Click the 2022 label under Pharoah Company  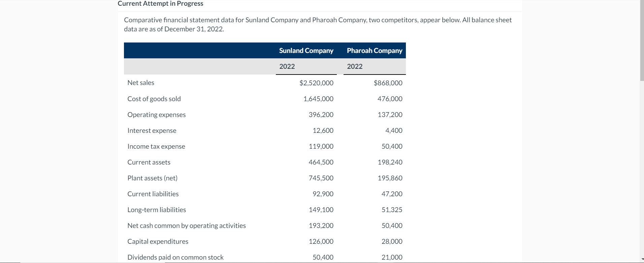tap(354, 66)
